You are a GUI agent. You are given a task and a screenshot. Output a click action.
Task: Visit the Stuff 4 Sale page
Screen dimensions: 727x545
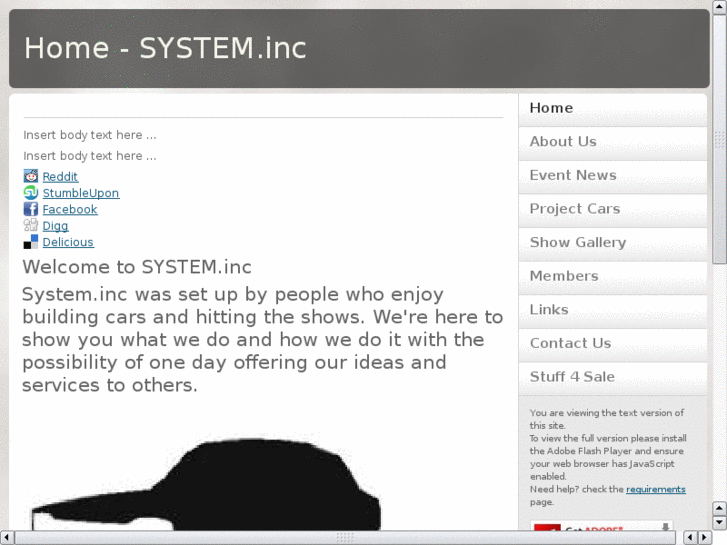coord(572,377)
